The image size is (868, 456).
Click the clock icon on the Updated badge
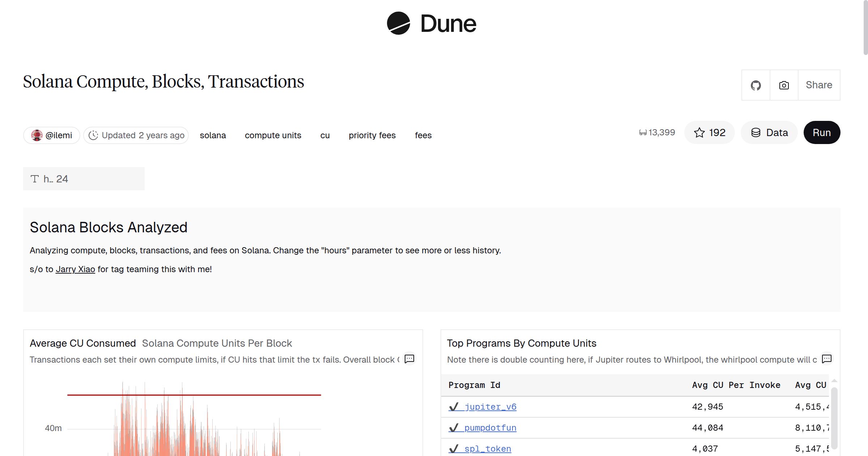tap(94, 135)
